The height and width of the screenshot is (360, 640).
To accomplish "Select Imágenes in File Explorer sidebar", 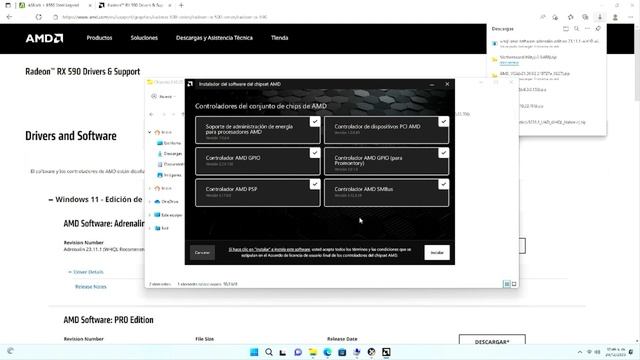I will tap(169, 175).
